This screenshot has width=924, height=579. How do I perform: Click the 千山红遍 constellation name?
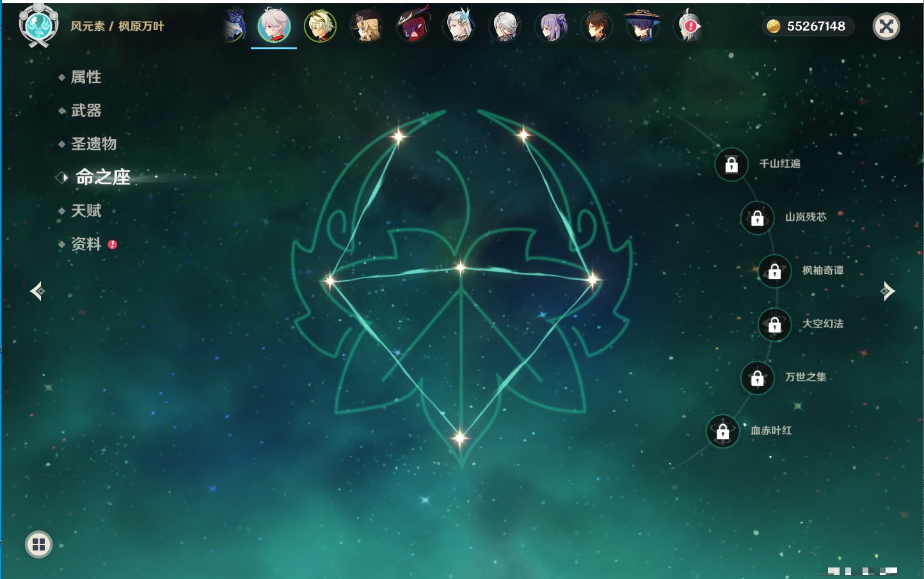tap(780, 164)
